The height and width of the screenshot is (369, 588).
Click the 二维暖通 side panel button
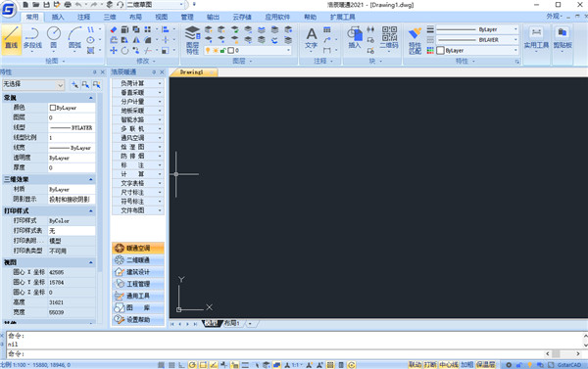(138, 260)
